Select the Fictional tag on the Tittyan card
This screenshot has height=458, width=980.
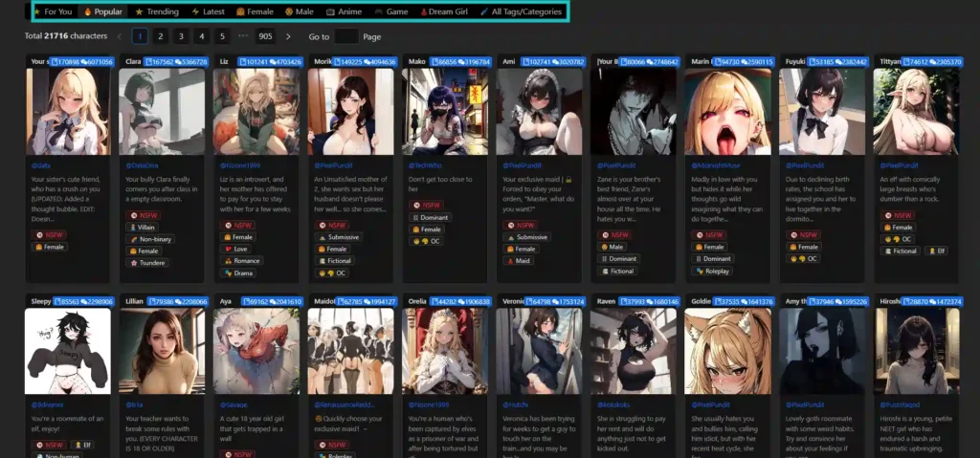[x=900, y=251]
